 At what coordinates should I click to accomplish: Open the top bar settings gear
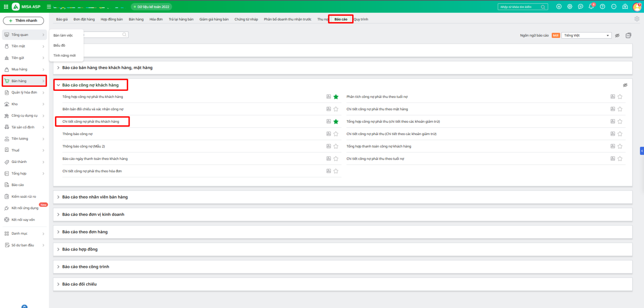(570, 6)
